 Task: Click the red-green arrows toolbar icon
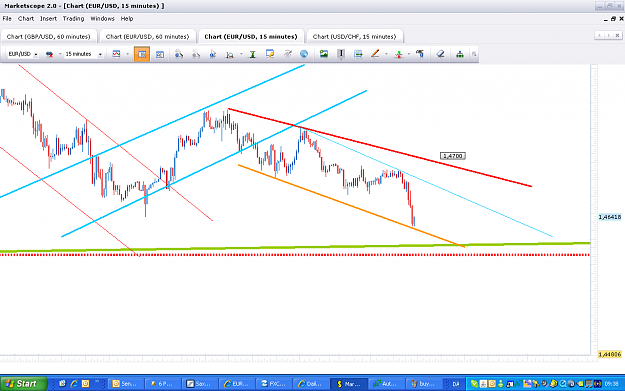tap(399, 54)
